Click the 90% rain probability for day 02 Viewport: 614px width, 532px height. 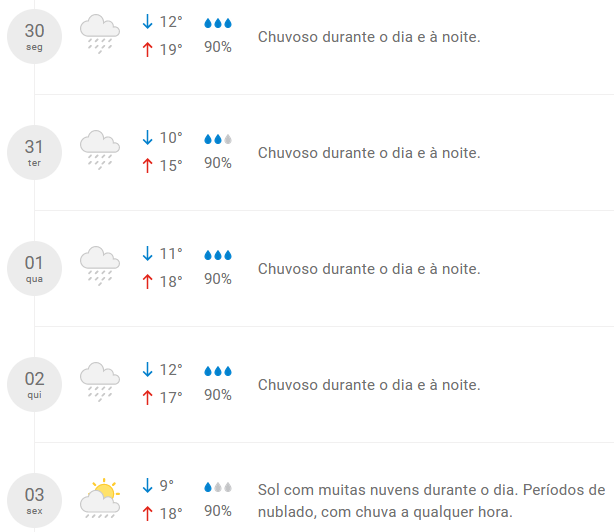[x=218, y=395]
